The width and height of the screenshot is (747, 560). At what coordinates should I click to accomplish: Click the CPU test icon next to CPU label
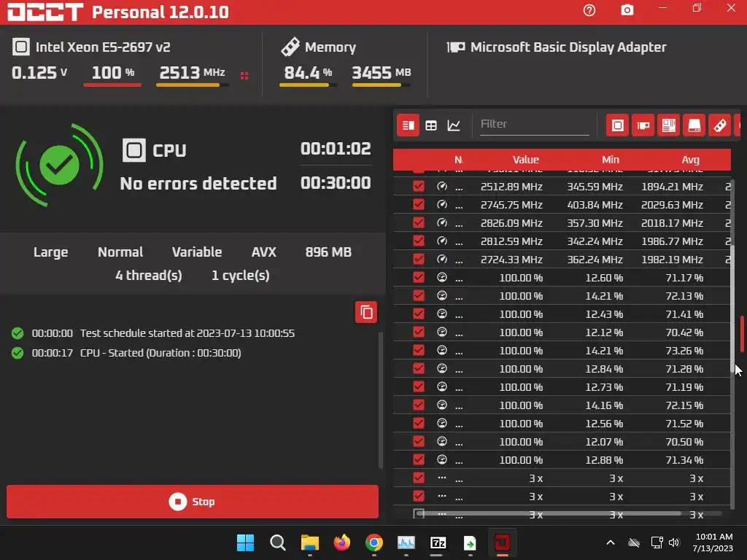(x=134, y=150)
